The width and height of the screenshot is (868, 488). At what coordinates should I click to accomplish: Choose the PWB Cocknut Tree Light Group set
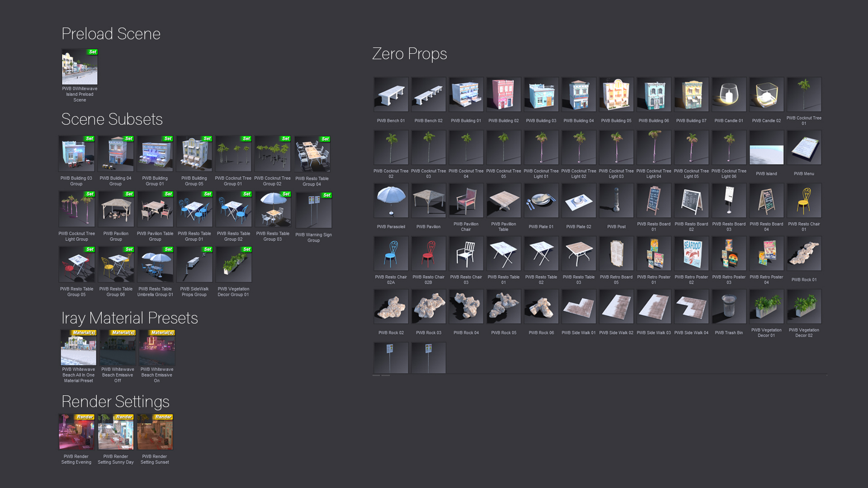tap(76, 209)
